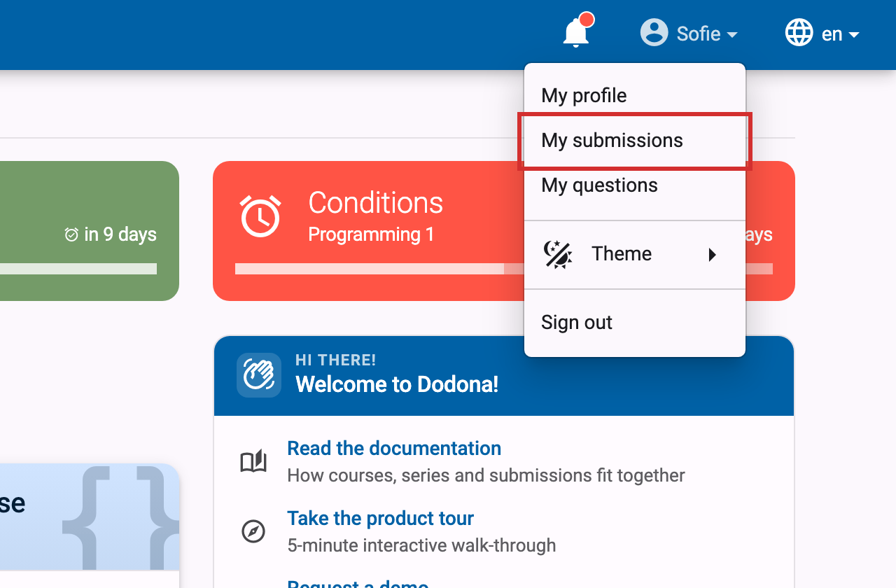
Task: Choose 'My submissions' menu entry
Action: pyautogui.click(x=635, y=140)
